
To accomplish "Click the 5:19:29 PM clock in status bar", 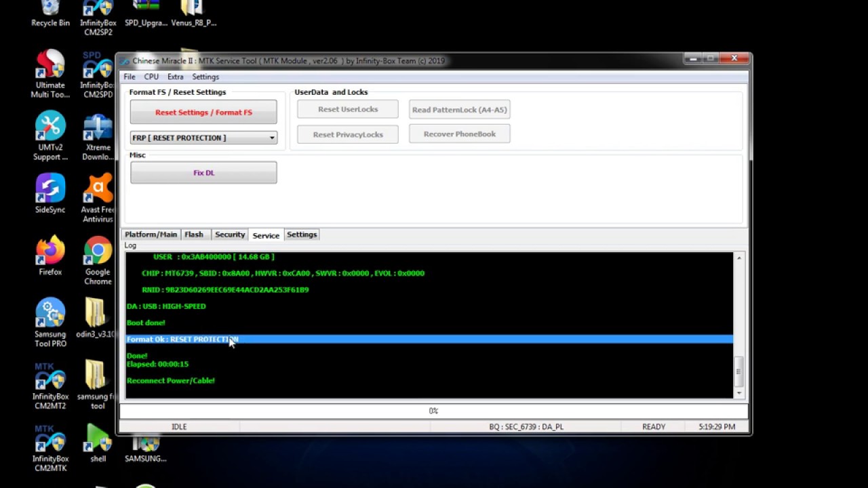I will point(717,427).
